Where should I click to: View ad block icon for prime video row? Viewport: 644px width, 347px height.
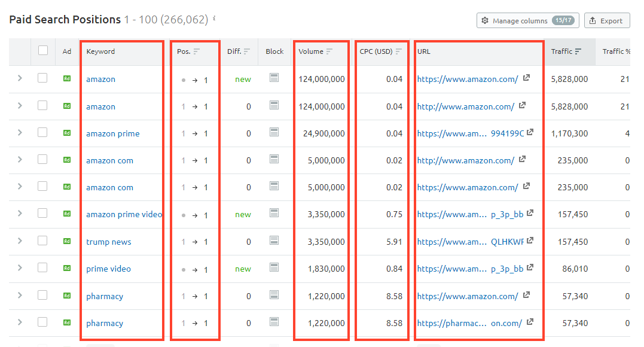tap(274, 267)
